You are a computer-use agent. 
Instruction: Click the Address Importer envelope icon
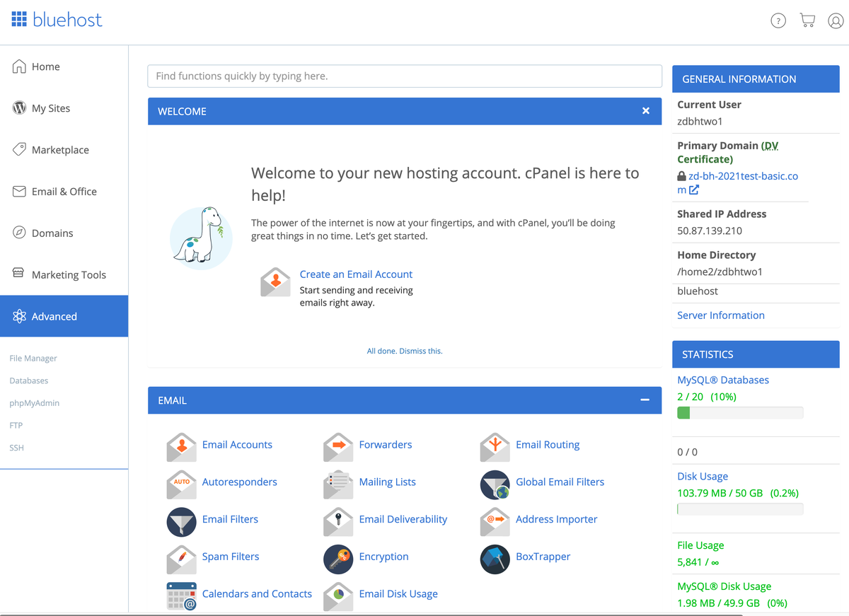coord(495,521)
